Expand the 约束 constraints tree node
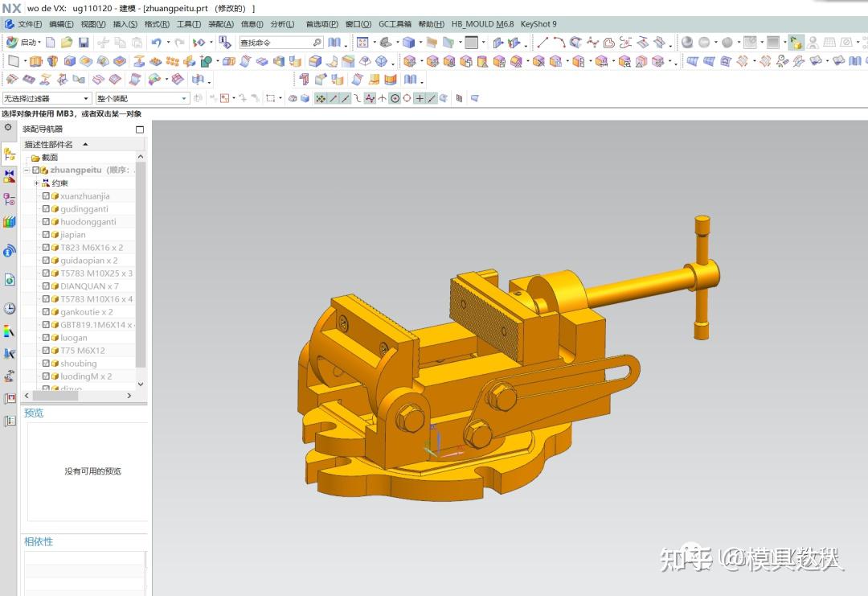This screenshot has width=868, height=596. click(36, 183)
